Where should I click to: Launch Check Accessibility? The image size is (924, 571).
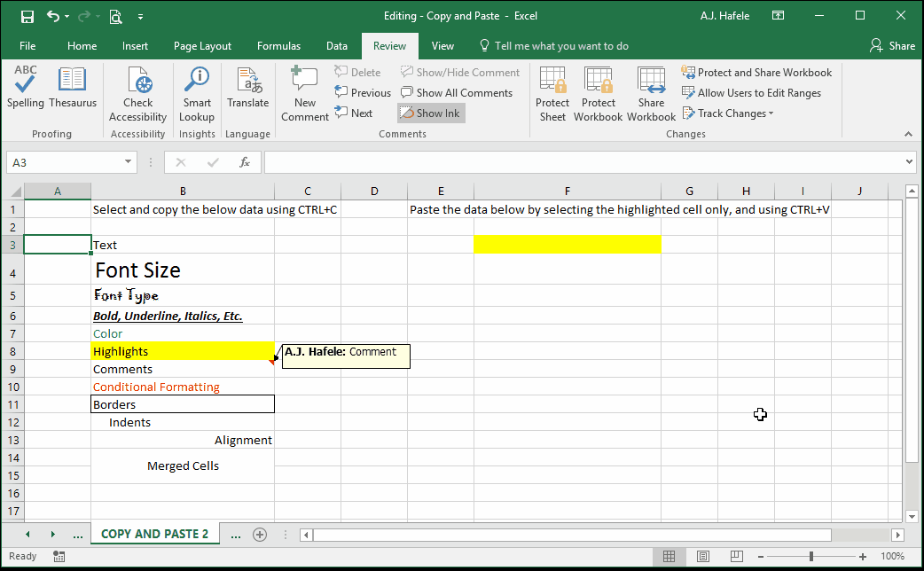pyautogui.click(x=138, y=94)
